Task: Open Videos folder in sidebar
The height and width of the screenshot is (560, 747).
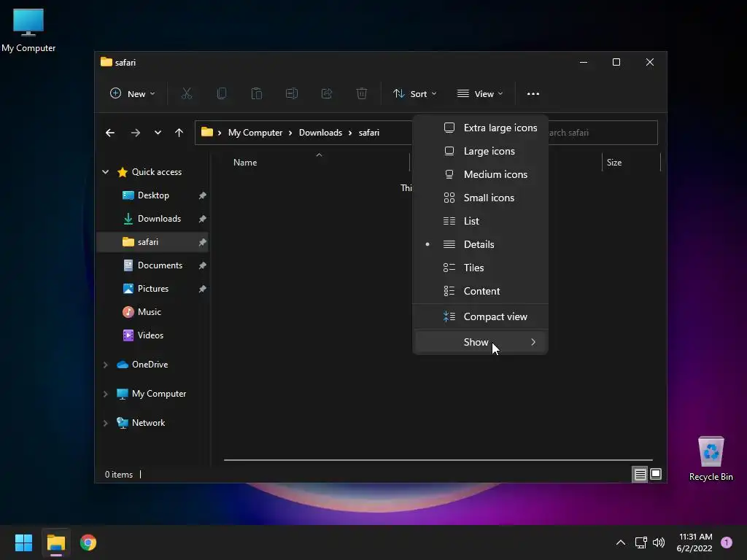Action: pyautogui.click(x=152, y=335)
